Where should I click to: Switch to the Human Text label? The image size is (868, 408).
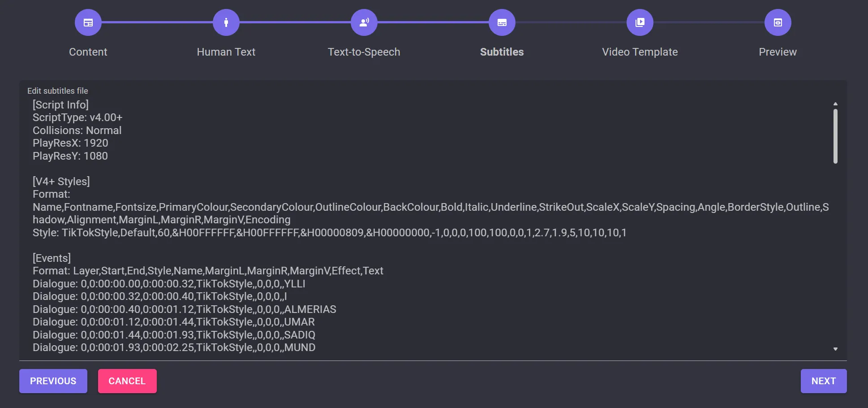226,52
